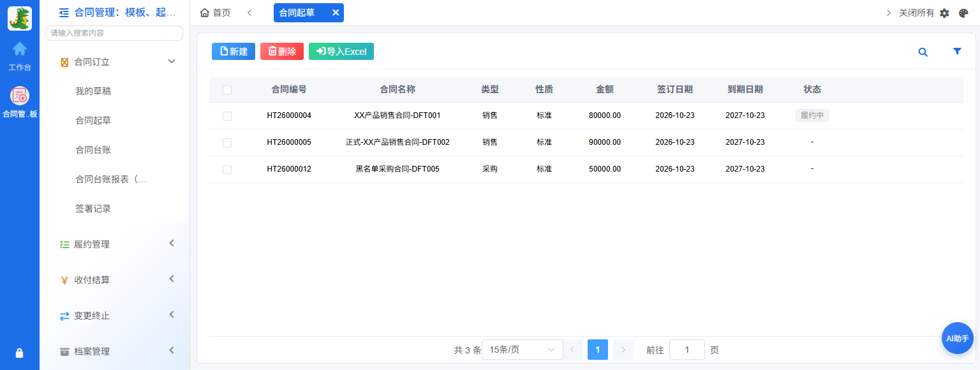Open the AI助手 floating button
980x370 pixels.
pos(957,338)
